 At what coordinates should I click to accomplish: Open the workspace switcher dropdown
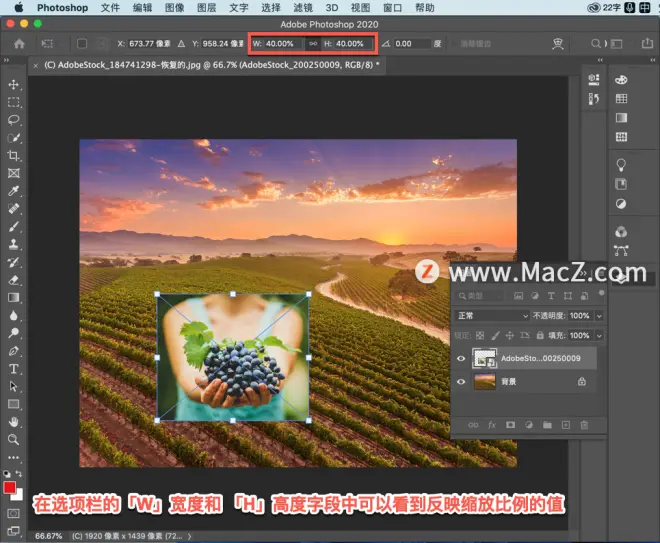click(616, 43)
